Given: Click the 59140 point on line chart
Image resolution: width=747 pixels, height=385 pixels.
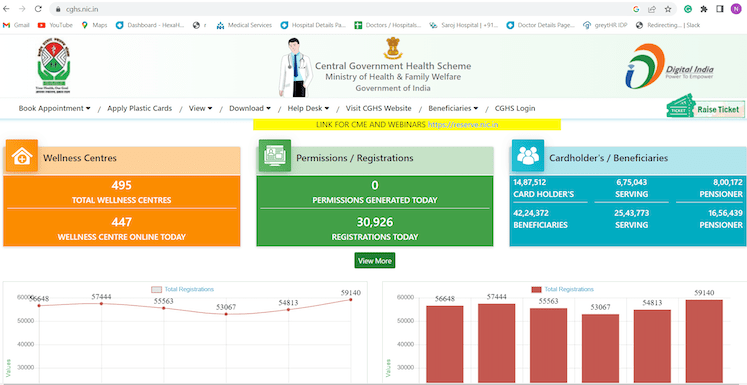Looking at the screenshot, I should tap(351, 300).
